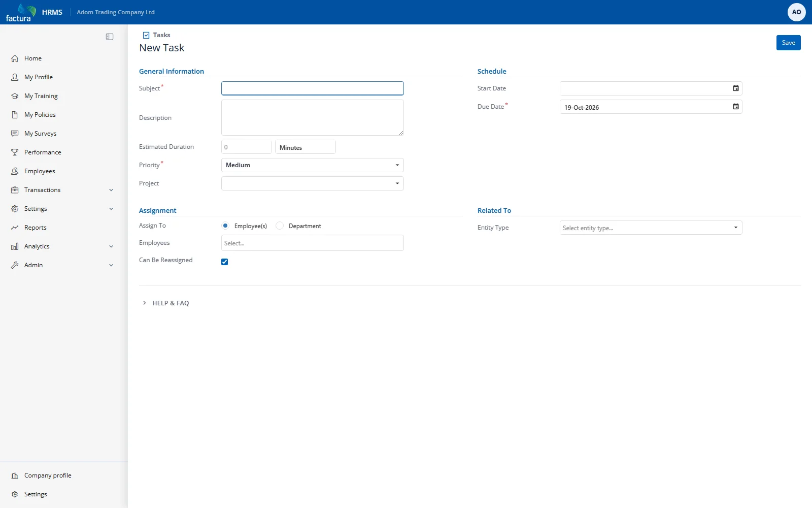Click the Employees people icon

15,171
